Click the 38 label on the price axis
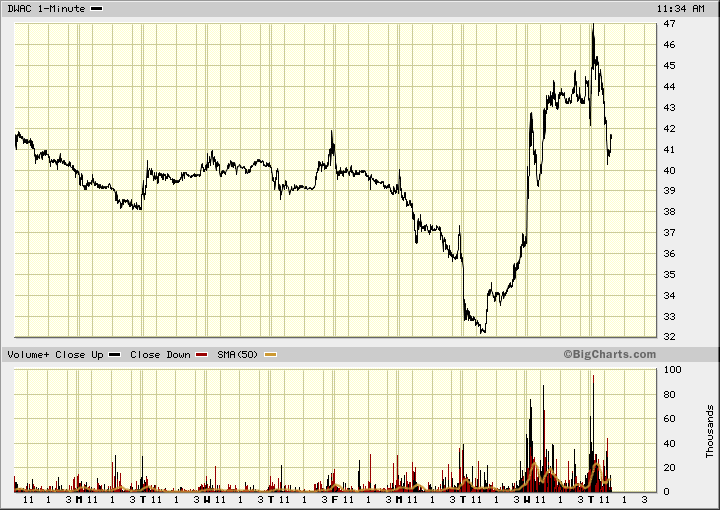720x510 pixels. 669,212
